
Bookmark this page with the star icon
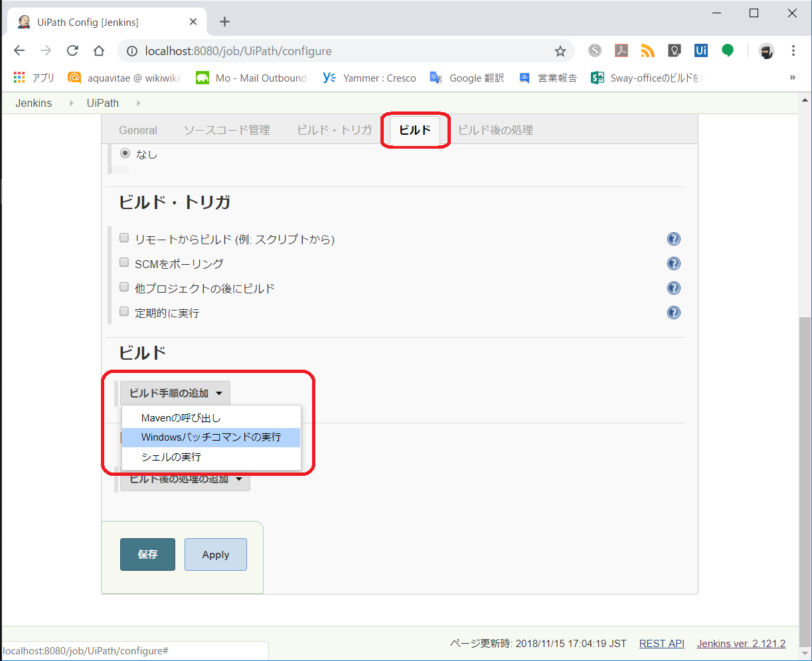[560, 51]
